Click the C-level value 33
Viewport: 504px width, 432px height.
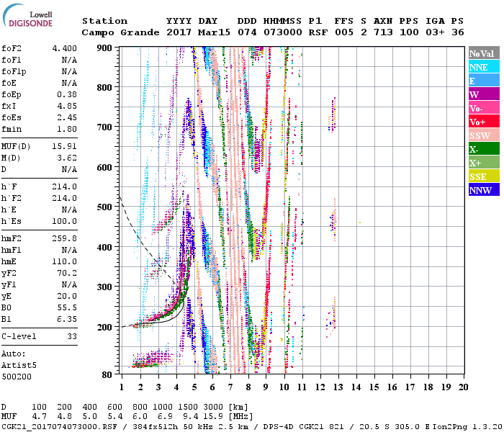72,336
